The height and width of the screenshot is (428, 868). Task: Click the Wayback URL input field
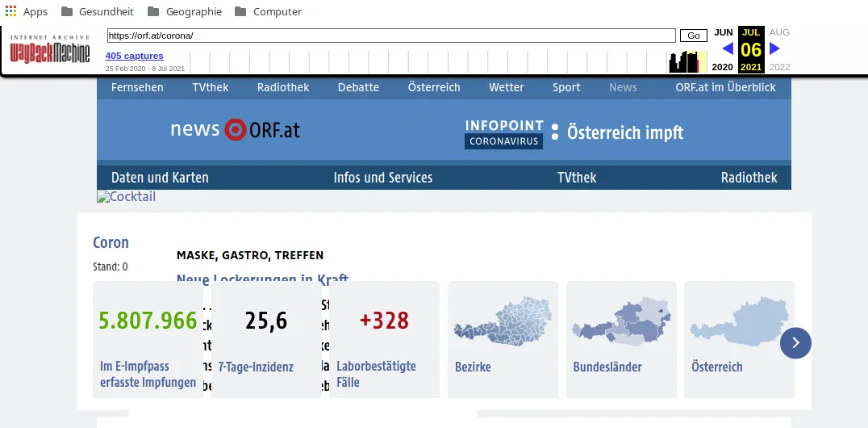tap(391, 36)
